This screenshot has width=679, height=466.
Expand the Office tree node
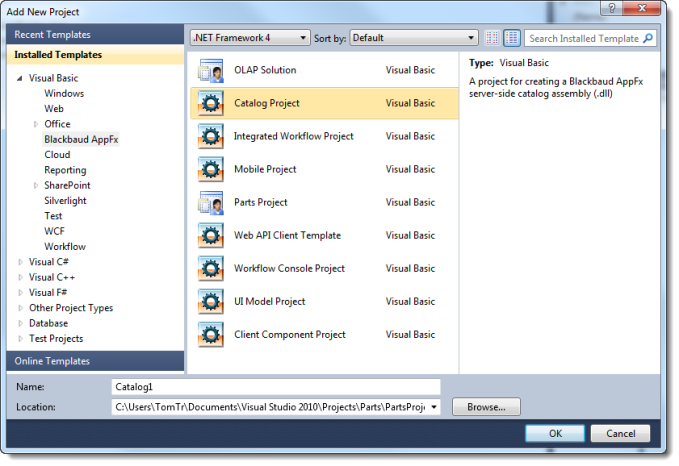36,124
